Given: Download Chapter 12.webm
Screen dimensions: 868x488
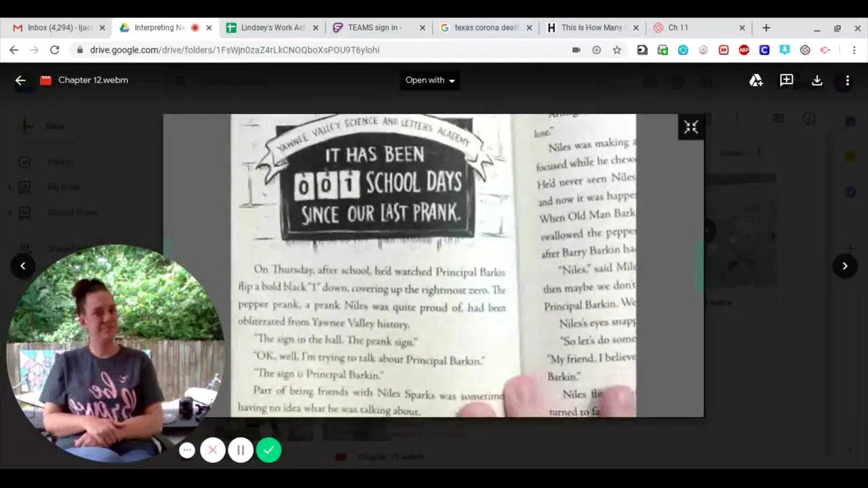Looking at the screenshot, I should click(x=817, y=80).
